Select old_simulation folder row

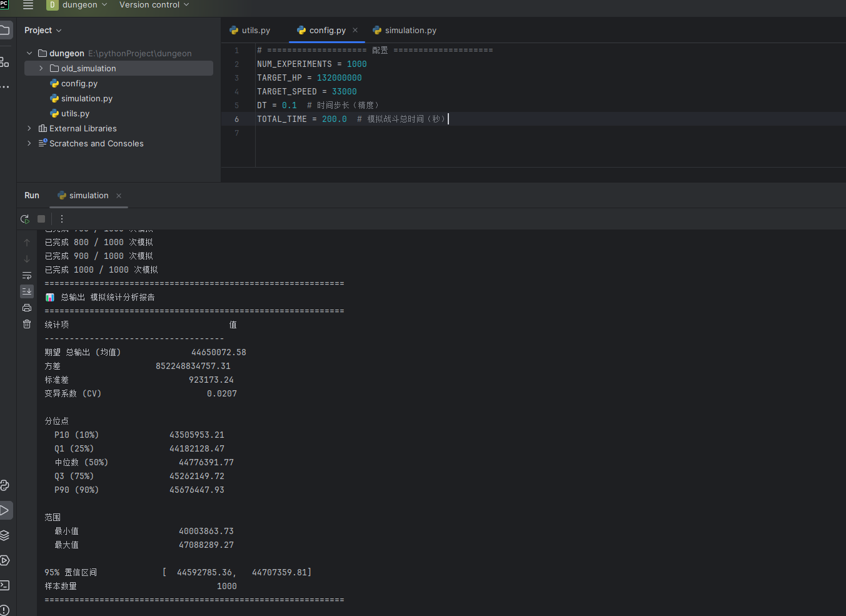coord(119,68)
